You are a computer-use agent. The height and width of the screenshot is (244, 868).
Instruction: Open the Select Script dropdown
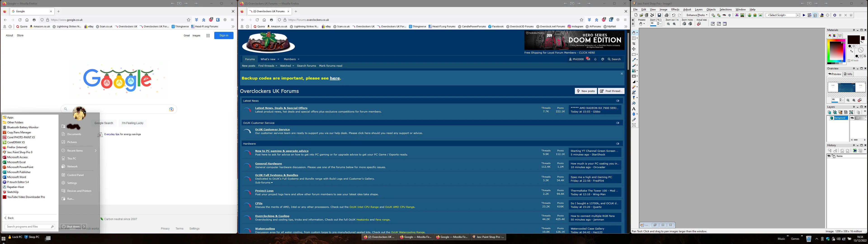(x=797, y=15)
